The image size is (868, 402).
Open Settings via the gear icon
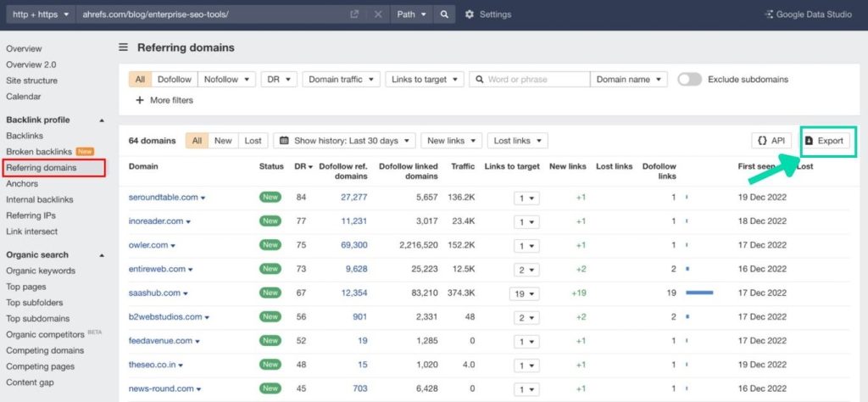470,14
